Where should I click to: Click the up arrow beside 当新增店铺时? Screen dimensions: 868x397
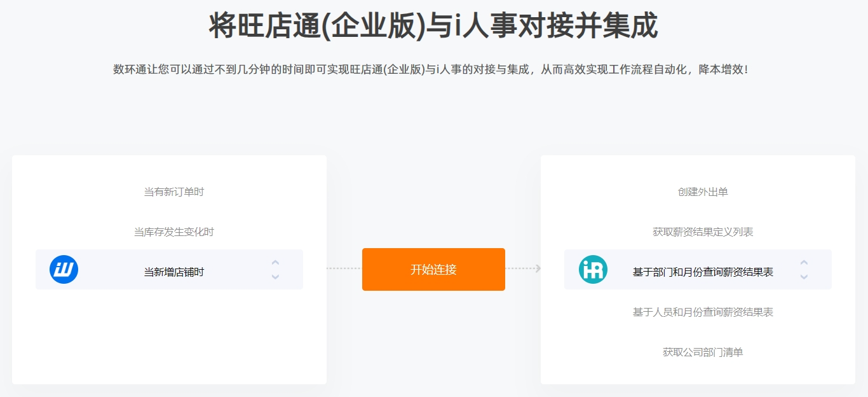275,262
